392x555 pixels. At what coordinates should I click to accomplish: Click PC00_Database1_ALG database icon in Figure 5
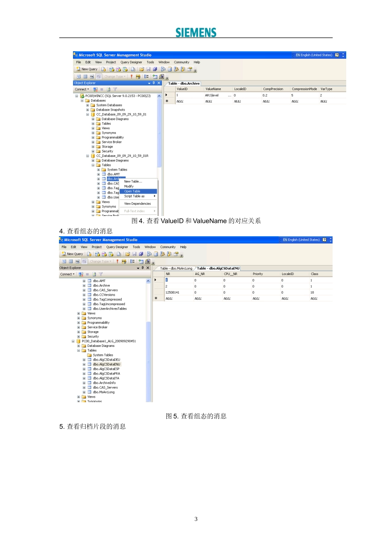(78, 342)
